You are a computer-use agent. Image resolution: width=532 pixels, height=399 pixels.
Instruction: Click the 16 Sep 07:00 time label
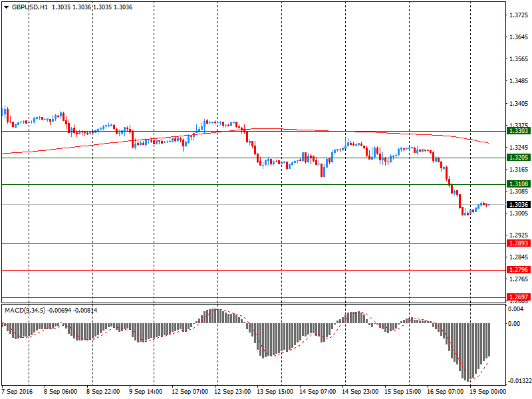(x=445, y=392)
